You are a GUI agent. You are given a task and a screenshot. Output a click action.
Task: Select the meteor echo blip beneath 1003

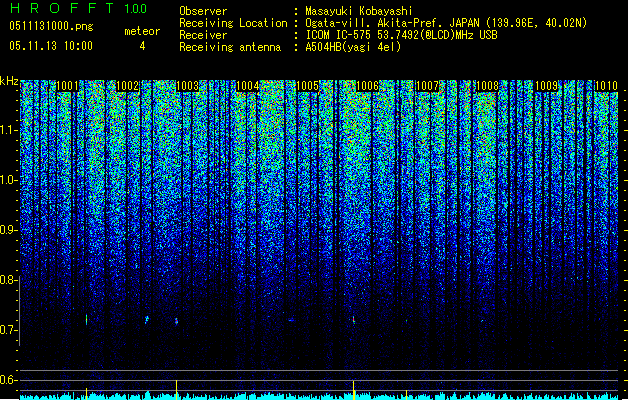click(176, 321)
